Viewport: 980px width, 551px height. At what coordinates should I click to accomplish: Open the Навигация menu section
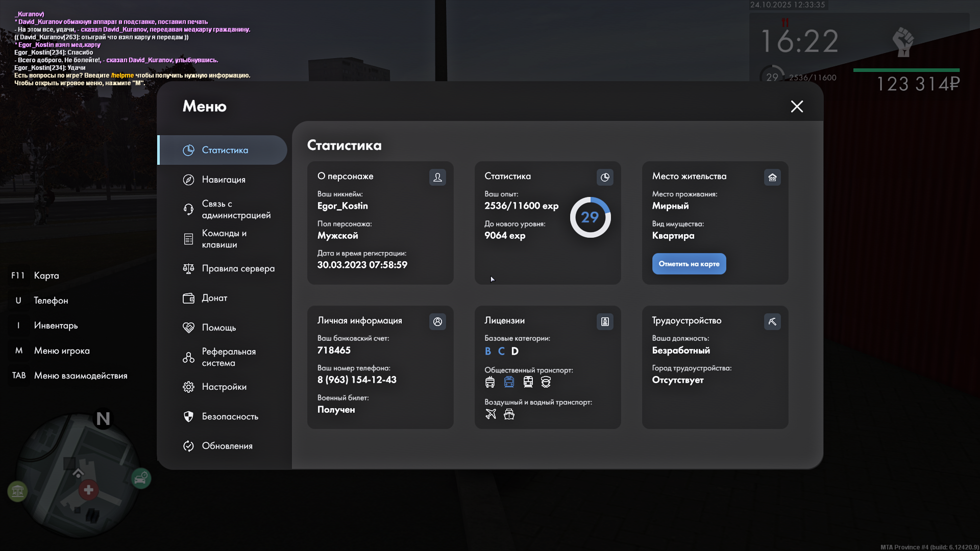click(x=223, y=180)
